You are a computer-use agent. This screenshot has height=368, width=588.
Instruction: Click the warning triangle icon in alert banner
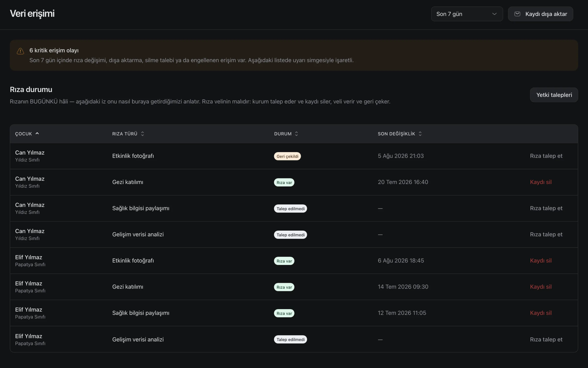coord(20,51)
